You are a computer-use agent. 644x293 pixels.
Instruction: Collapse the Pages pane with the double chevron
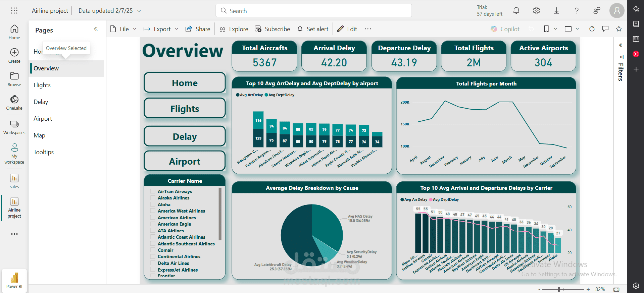[96, 29]
